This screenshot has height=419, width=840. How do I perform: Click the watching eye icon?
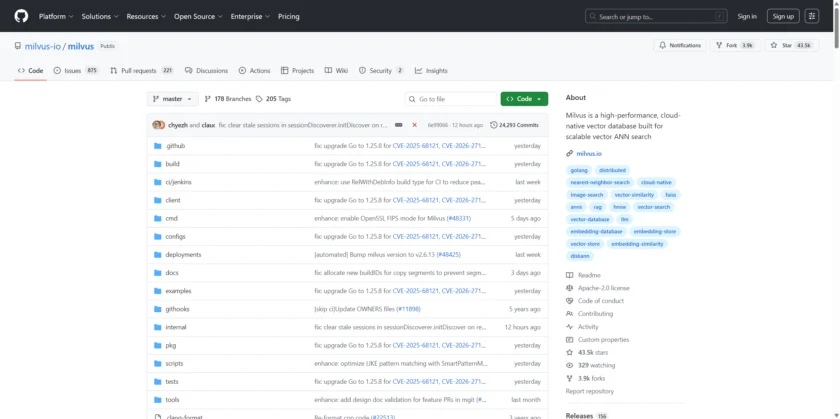coord(569,365)
